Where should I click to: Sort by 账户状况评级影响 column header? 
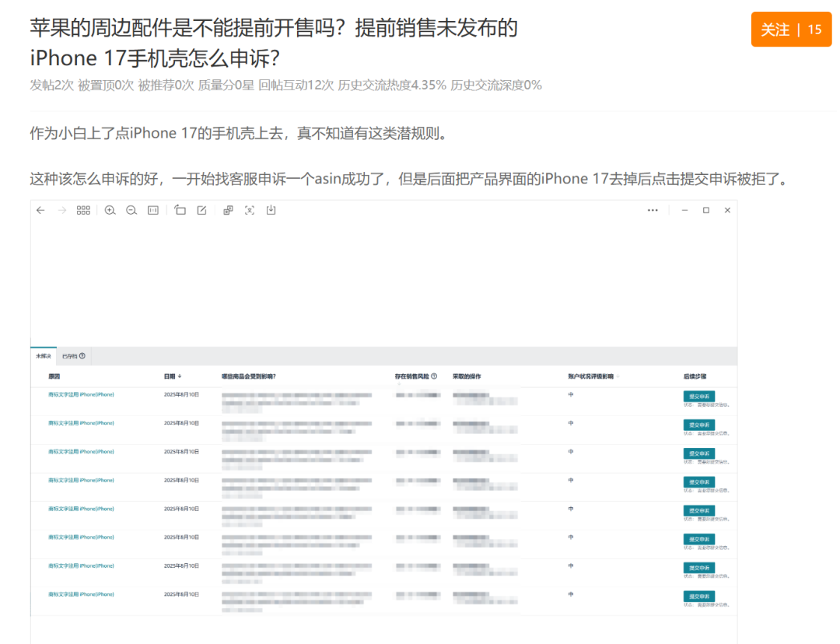[593, 376]
